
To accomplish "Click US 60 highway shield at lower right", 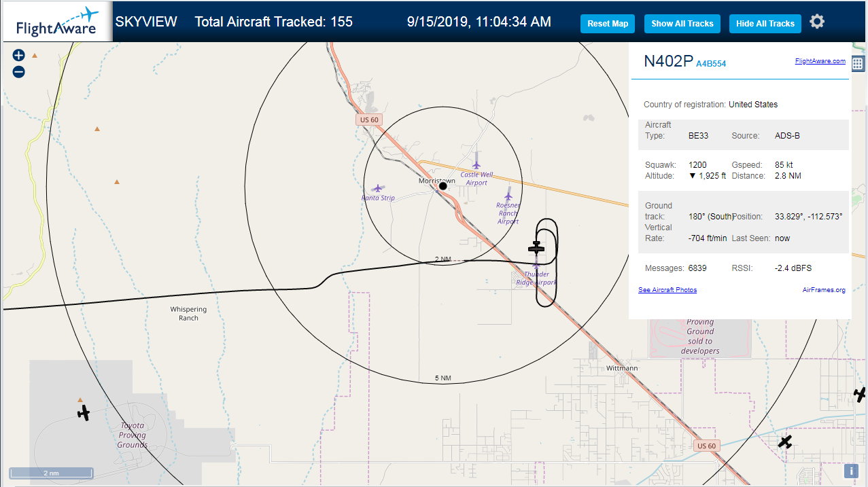I will click(x=707, y=446).
